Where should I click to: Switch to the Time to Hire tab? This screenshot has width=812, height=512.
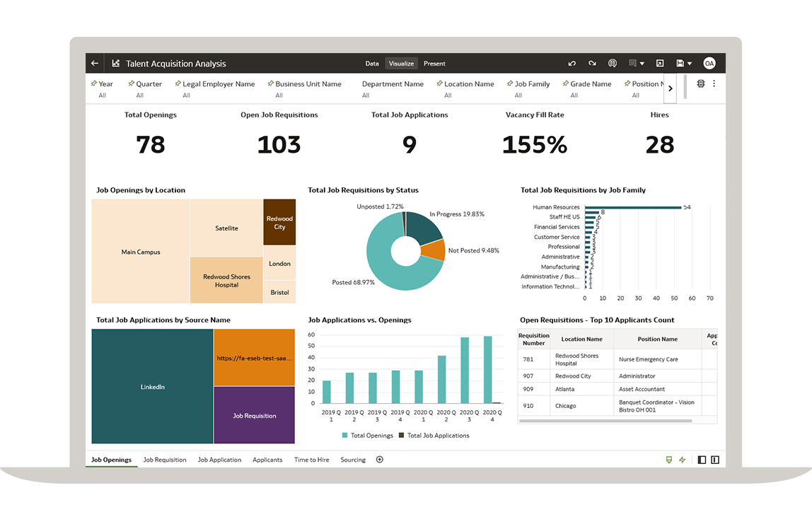pos(311,460)
